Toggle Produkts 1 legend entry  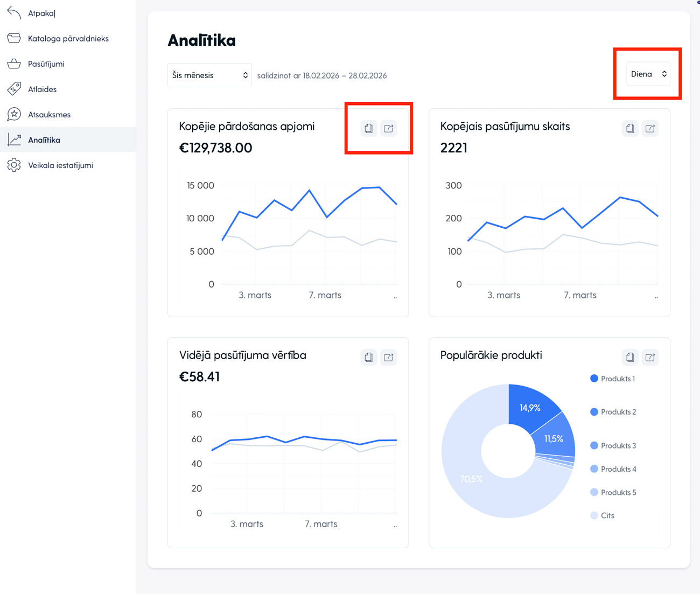pos(613,379)
